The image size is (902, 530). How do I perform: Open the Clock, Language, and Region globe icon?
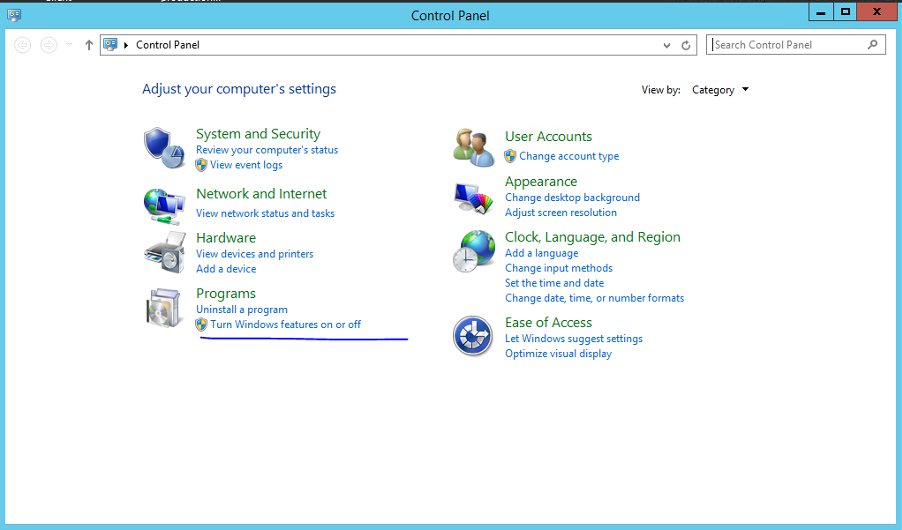point(473,251)
